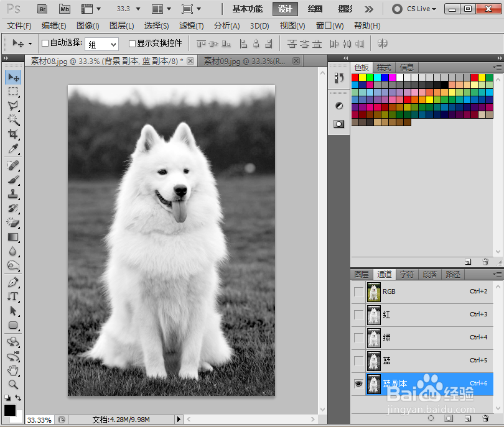This screenshot has width=504, height=427.
Task: Check the 显示变换控件 option
Action: point(132,44)
